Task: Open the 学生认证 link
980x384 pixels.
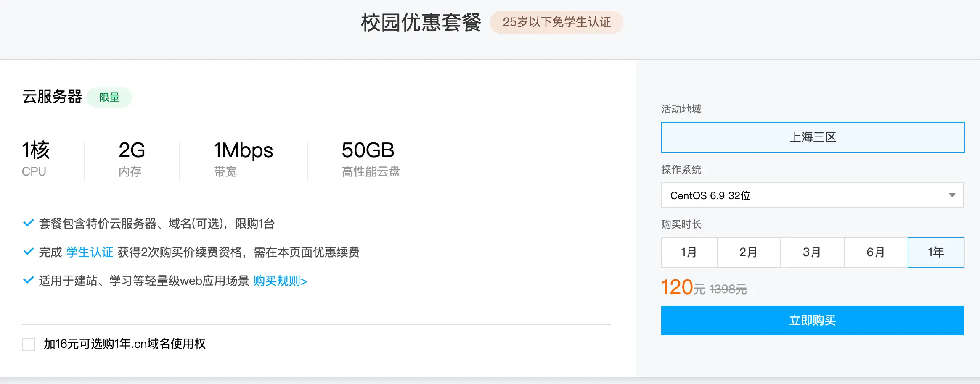Action: click(x=89, y=252)
